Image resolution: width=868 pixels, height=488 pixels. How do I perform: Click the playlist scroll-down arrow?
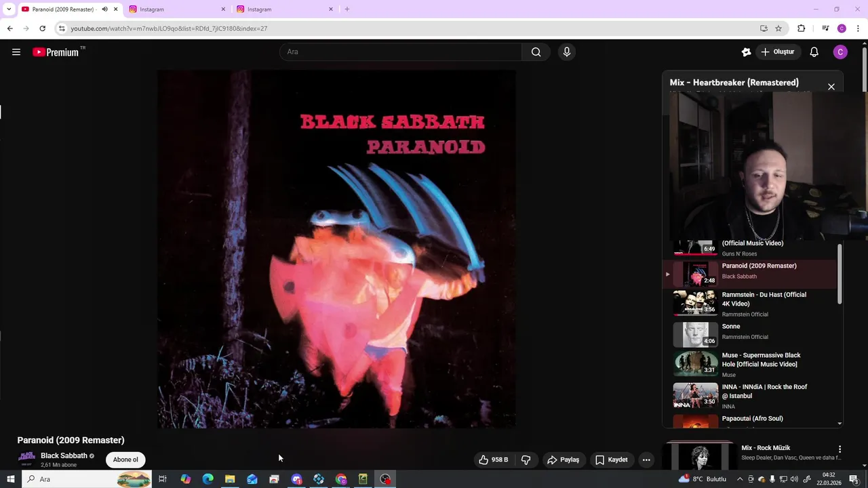tap(840, 424)
